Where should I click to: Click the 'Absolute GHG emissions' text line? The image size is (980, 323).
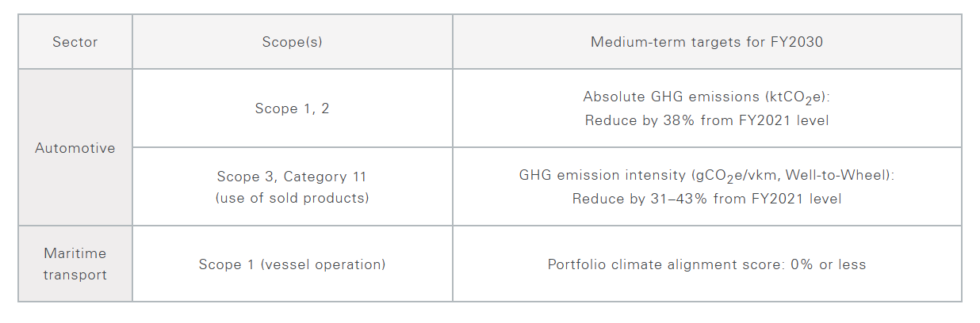point(706,97)
